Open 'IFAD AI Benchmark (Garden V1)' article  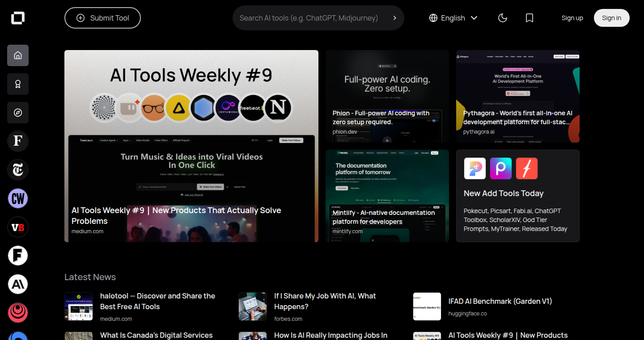500,301
